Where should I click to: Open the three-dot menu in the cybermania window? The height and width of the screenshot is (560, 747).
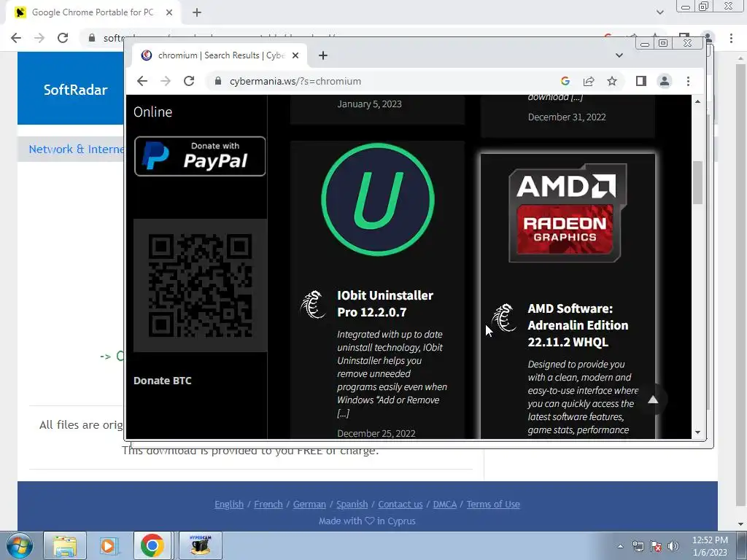click(x=688, y=81)
